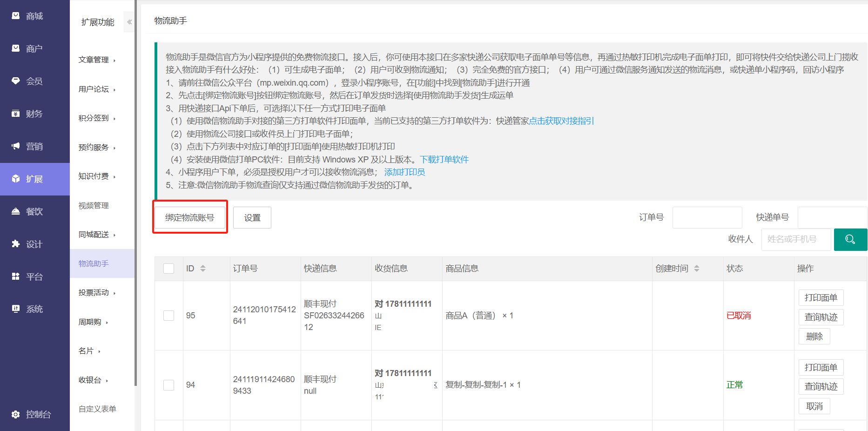Select the row checkbox for ID 94
Viewport: 868px width, 431px height.
pyautogui.click(x=169, y=385)
